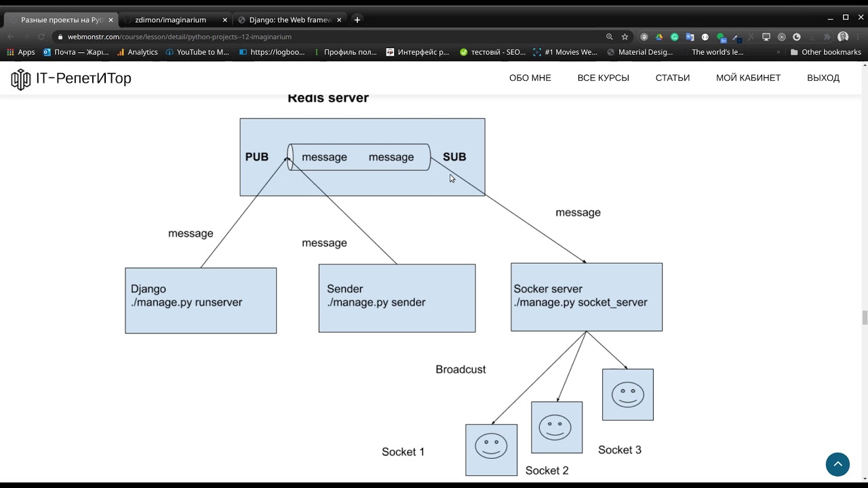
Task: Open the Apps bookmark shortcut
Action: 21,52
